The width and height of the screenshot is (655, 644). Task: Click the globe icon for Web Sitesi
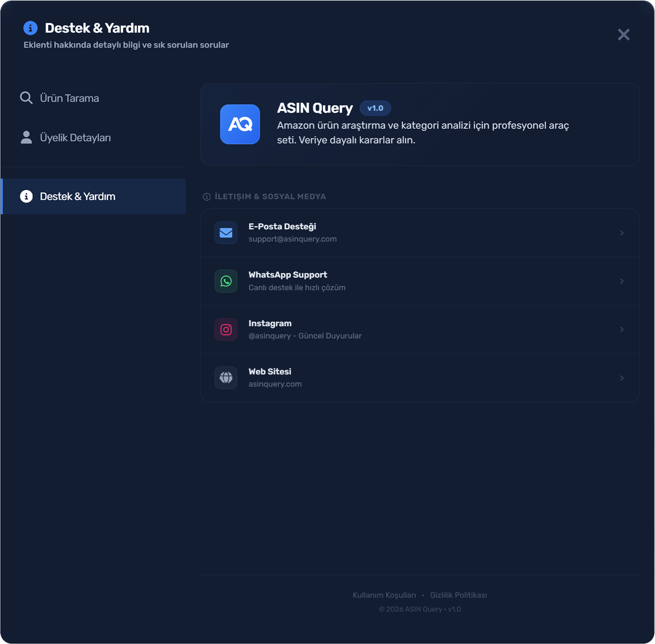pyautogui.click(x=226, y=378)
